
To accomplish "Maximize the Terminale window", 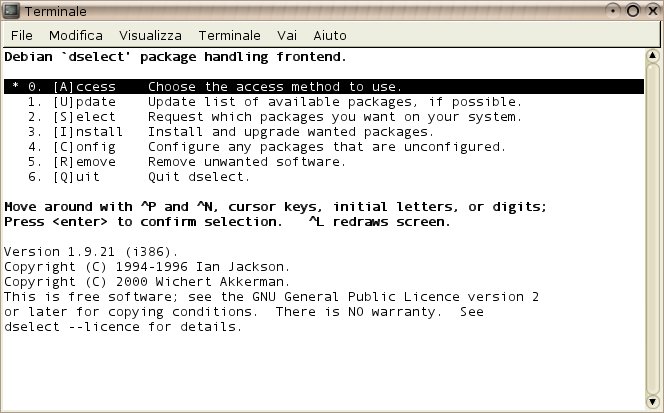I will pyautogui.click(x=633, y=11).
